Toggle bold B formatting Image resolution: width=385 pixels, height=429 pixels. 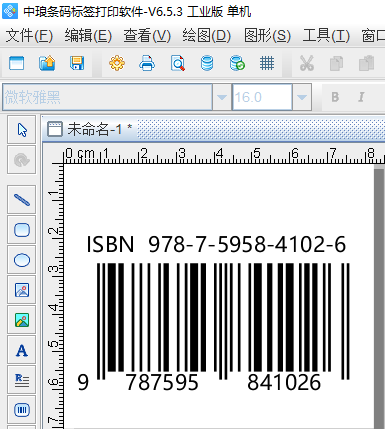[x=335, y=97]
